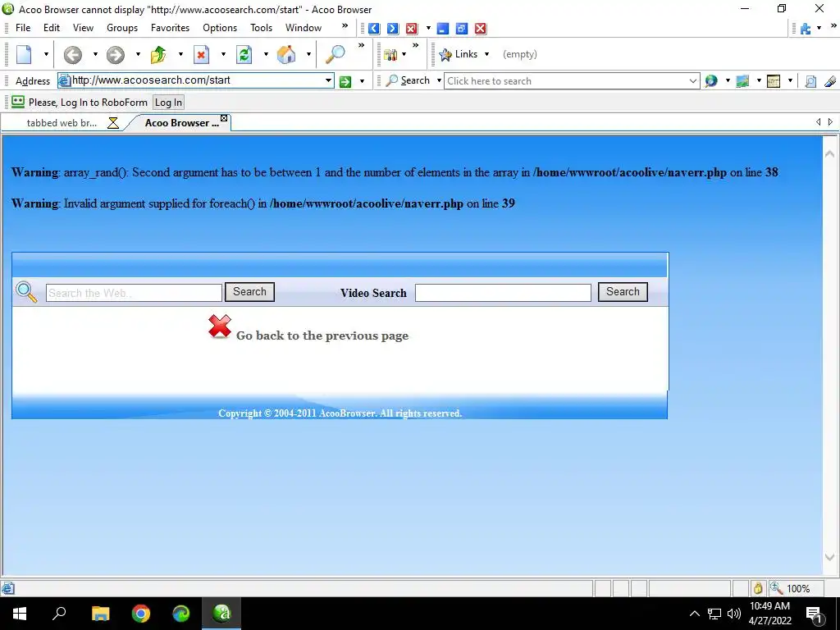Image resolution: width=840 pixels, height=630 pixels.
Task: Close the Acoo Browser tab via small X
Action: (224, 118)
